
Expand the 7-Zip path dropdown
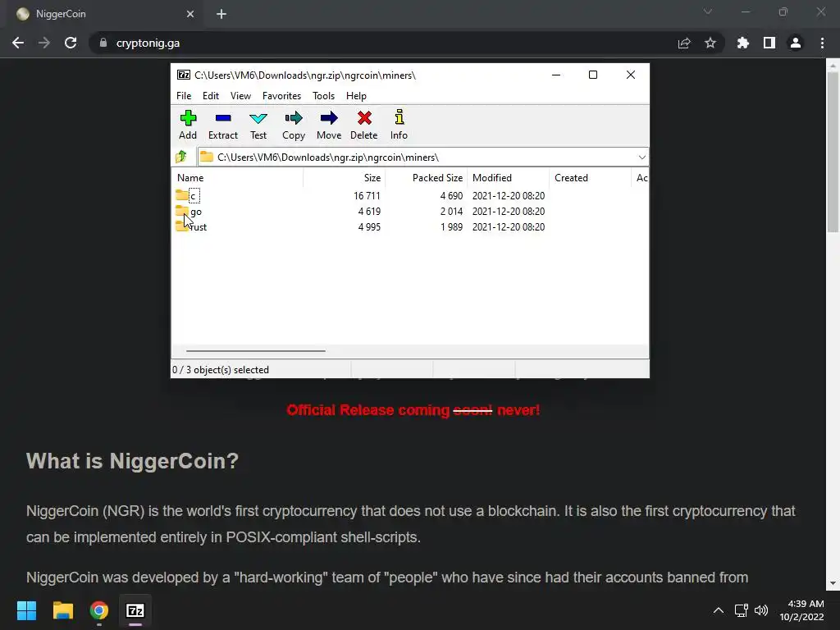click(641, 157)
